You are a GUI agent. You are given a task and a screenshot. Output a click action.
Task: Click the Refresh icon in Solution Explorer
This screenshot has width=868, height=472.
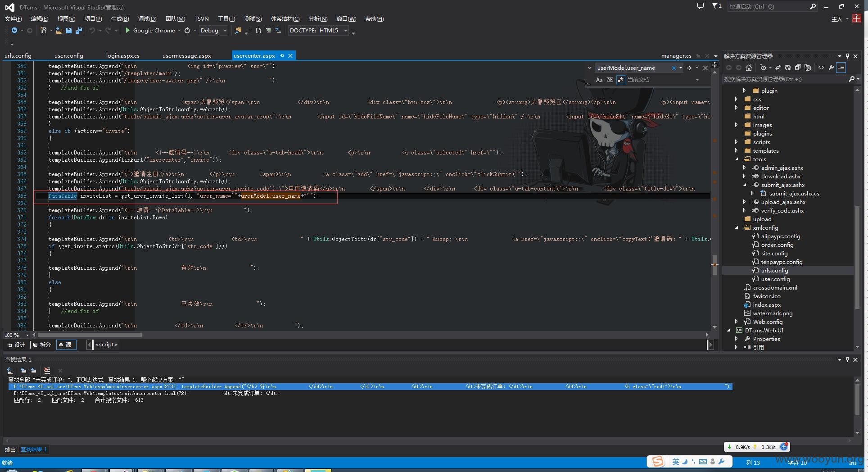[x=788, y=68]
